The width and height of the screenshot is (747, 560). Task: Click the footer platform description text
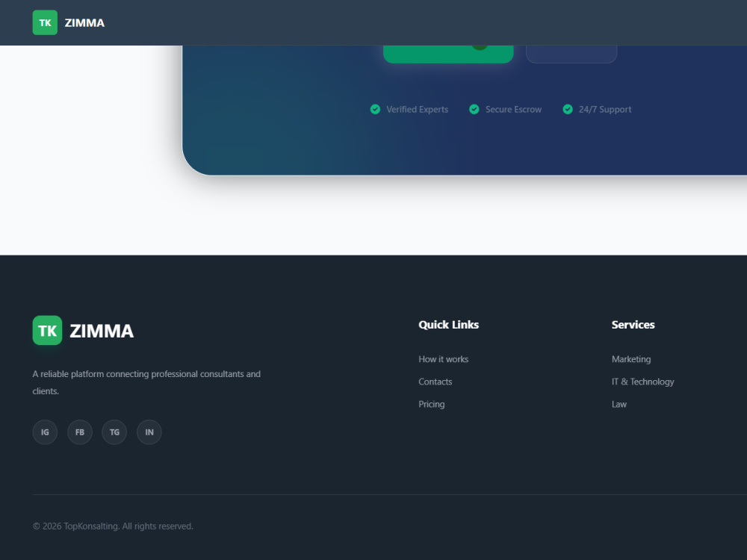(x=146, y=382)
